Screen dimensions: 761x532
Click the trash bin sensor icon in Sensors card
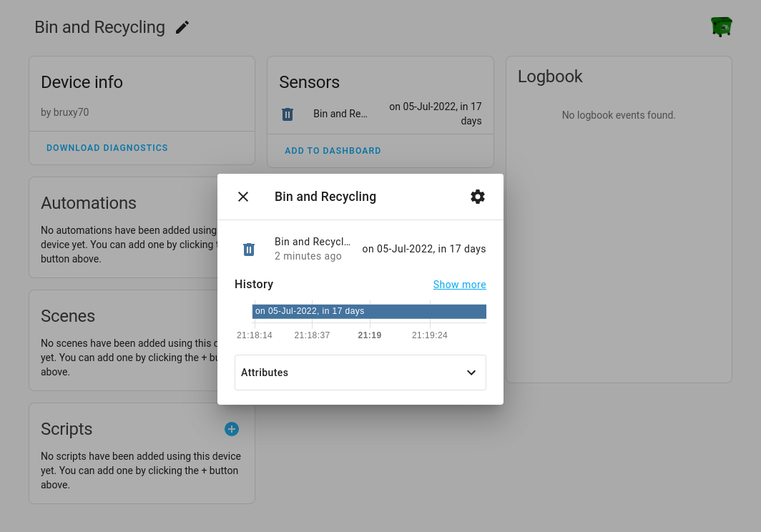(288, 114)
